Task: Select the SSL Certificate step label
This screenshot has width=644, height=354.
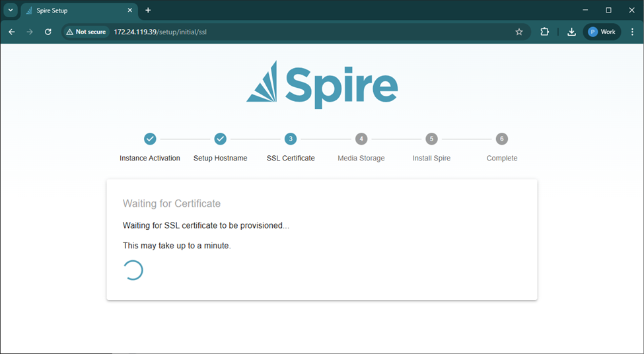Action: (x=291, y=158)
